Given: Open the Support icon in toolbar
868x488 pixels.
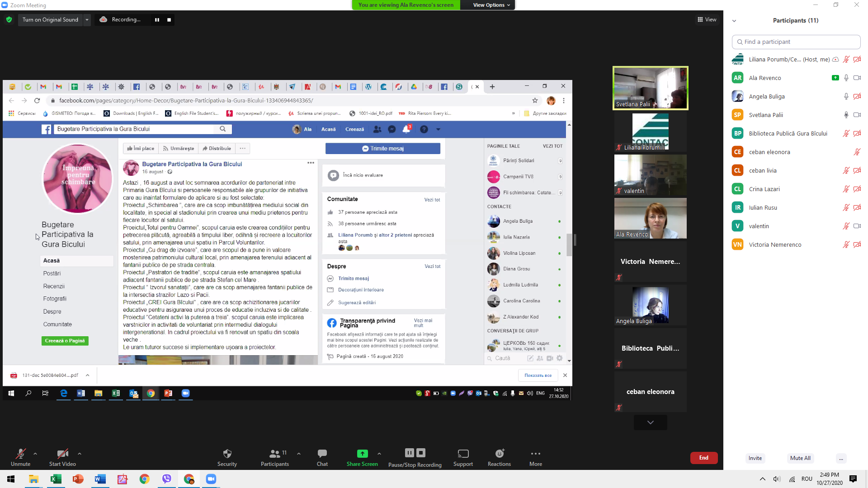Looking at the screenshot, I should 463,454.
